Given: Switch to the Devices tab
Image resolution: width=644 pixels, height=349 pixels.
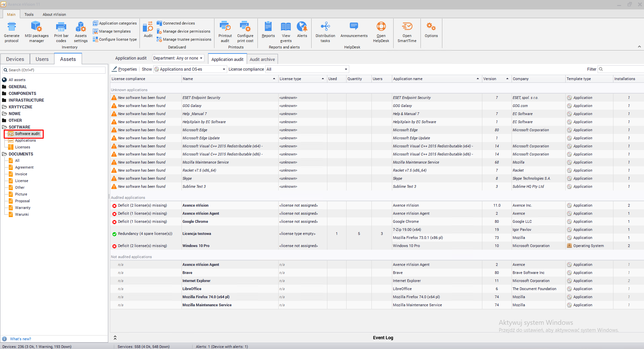Looking at the screenshot, I should click(x=15, y=59).
